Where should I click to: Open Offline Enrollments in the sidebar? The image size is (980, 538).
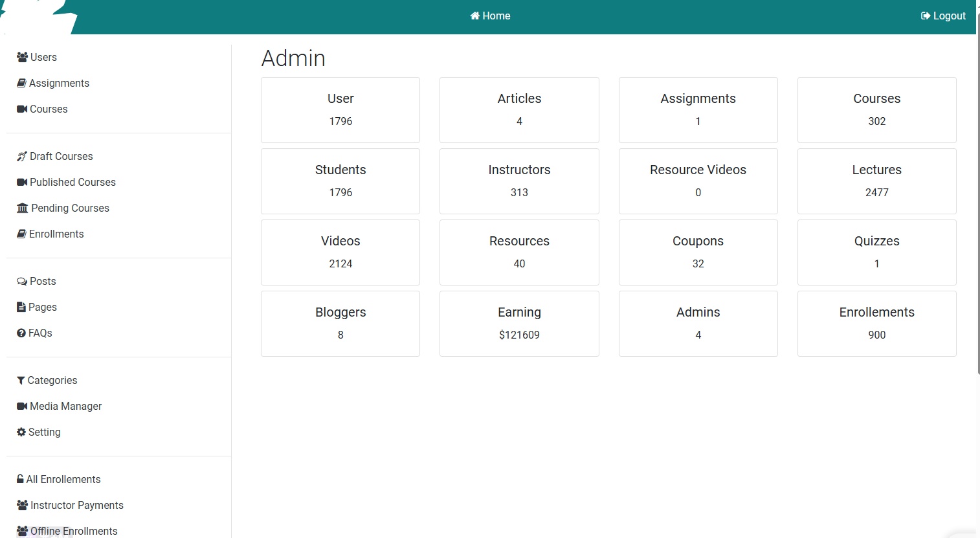click(x=67, y=531)
